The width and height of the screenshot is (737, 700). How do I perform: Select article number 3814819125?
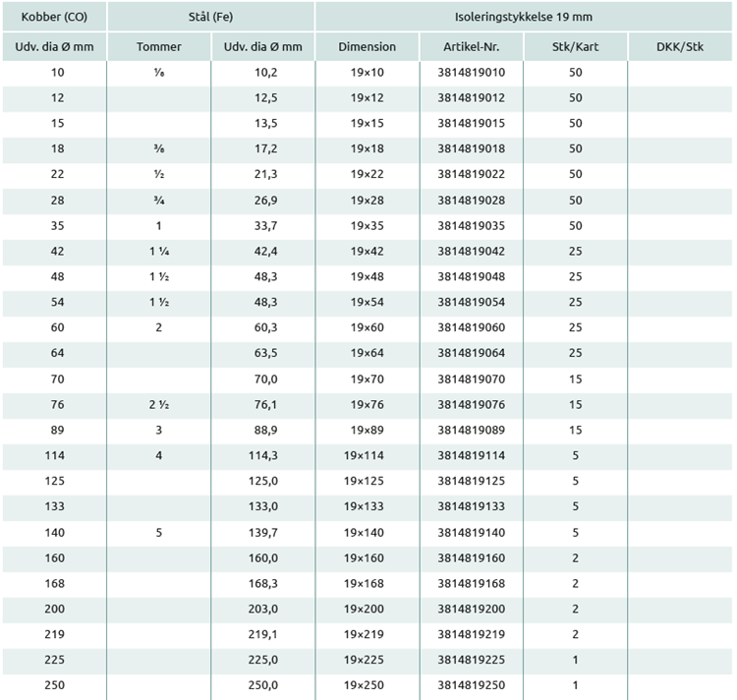(x=472, y=481)
